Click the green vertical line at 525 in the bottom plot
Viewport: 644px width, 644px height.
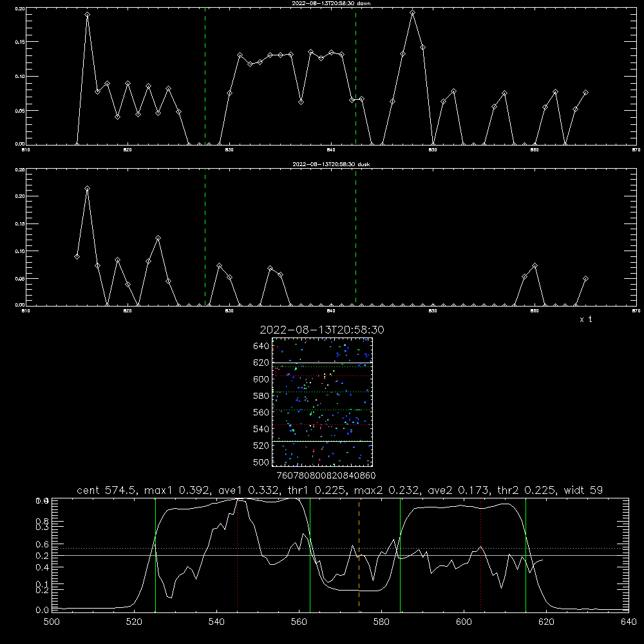155,555
